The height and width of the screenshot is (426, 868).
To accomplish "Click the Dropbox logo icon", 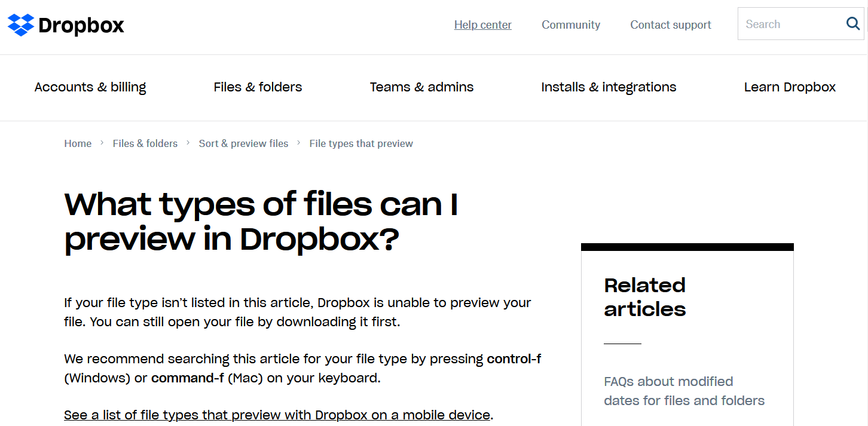I will coord(21,25).
